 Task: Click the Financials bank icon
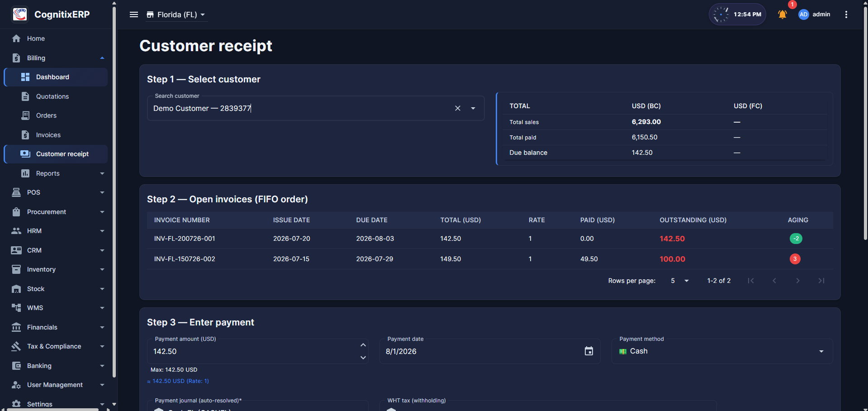tap(16, 327)
